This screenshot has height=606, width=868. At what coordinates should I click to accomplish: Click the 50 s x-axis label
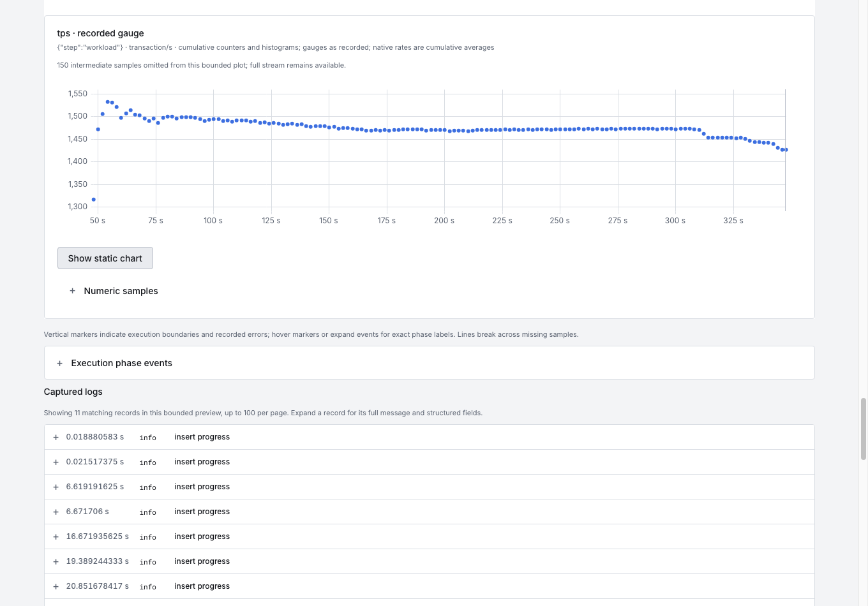[98, 221]
